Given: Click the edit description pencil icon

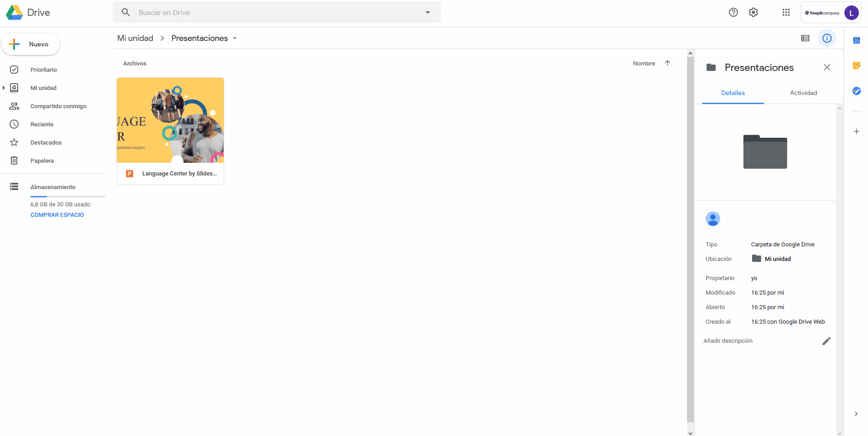Looking at the screenshot, I should [827, 341].
